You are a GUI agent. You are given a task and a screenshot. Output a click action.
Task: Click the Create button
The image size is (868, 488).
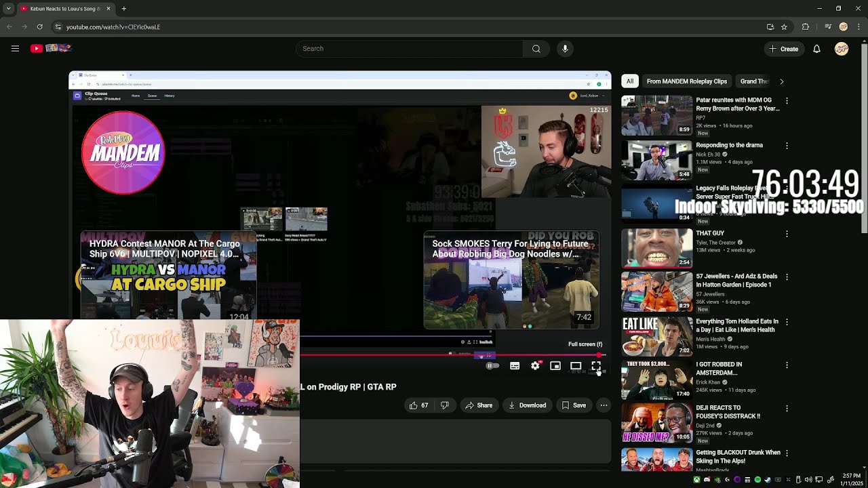[x=784, y=49]
